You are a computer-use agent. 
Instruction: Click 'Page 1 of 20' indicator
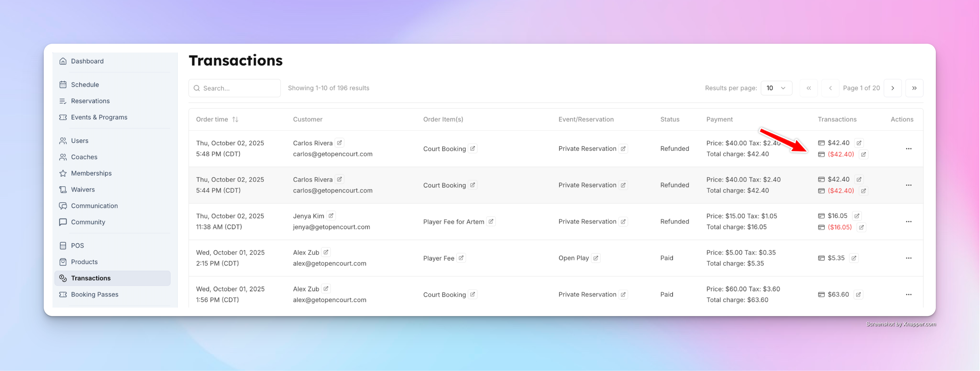point(861,88)
